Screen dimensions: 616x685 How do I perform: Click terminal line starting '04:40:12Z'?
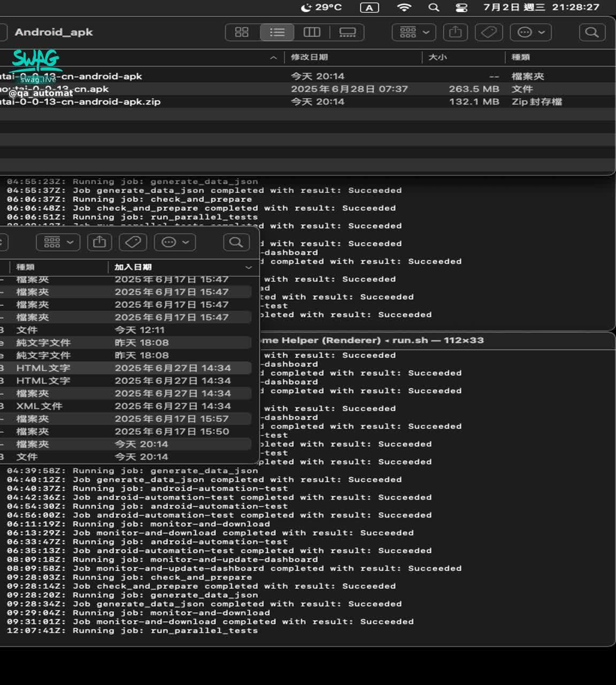[204, 479]
